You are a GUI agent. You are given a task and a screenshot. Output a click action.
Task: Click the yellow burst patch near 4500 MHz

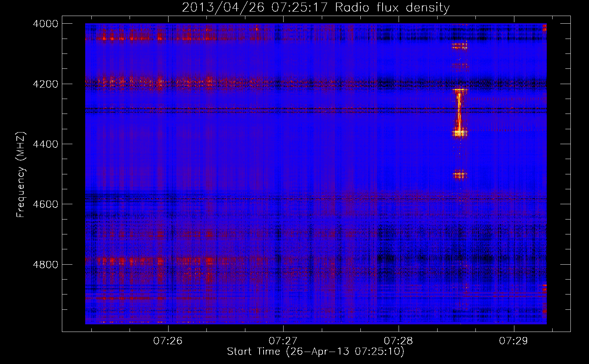click(460, 175)
